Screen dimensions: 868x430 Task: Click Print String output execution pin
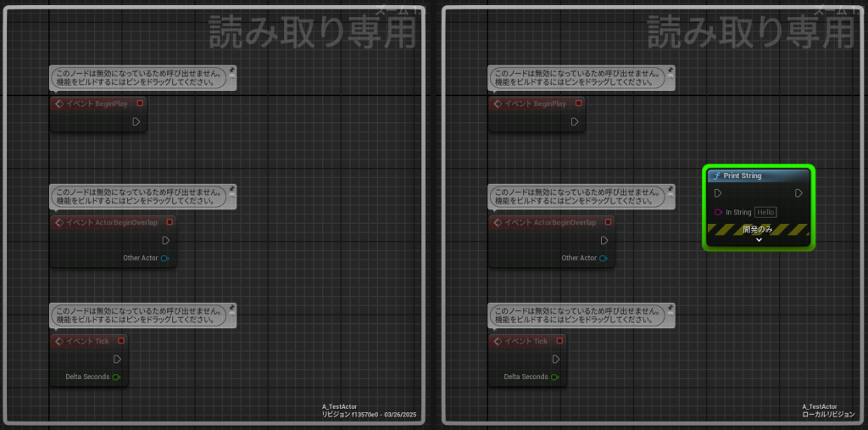(798, 193)
